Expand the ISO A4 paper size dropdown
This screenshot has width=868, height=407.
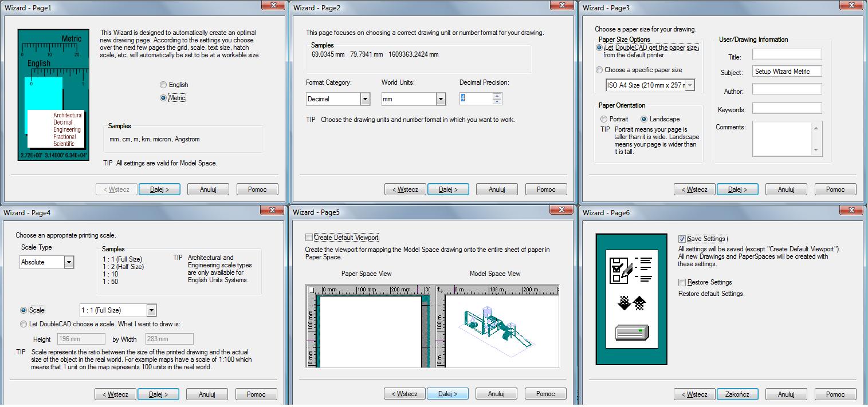tap(690, 85)
